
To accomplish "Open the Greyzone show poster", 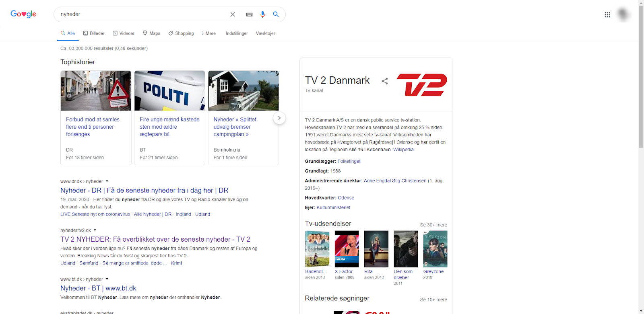I will [435, 249].
